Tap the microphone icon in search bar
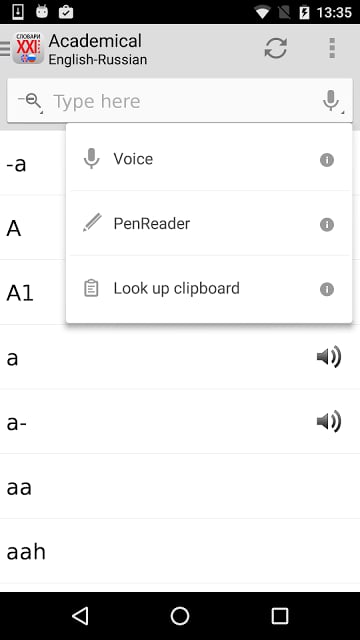The width and height of the screenshot is (360, 640). [x=331, y=101]
